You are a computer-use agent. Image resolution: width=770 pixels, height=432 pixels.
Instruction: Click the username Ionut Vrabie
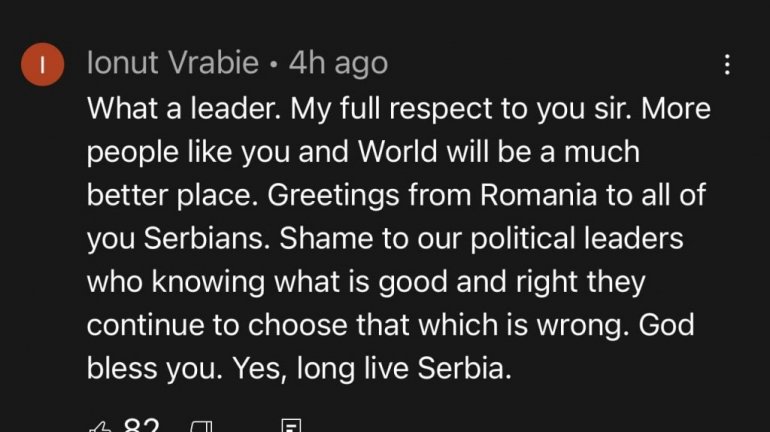coord(174,64)
